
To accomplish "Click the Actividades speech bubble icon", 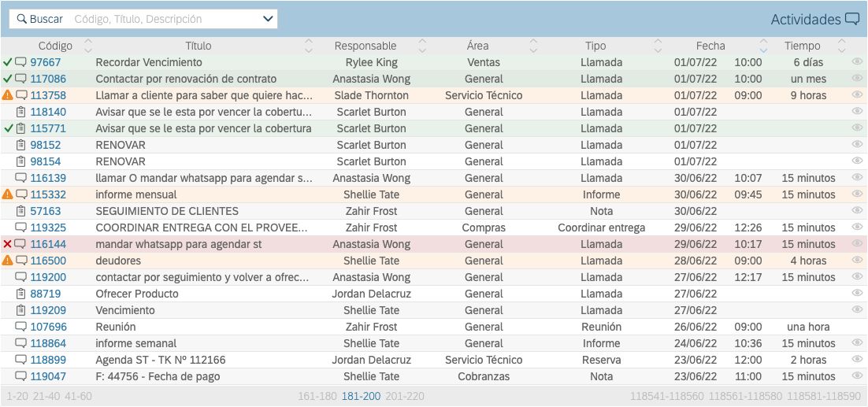I will [x=851, y=20].
